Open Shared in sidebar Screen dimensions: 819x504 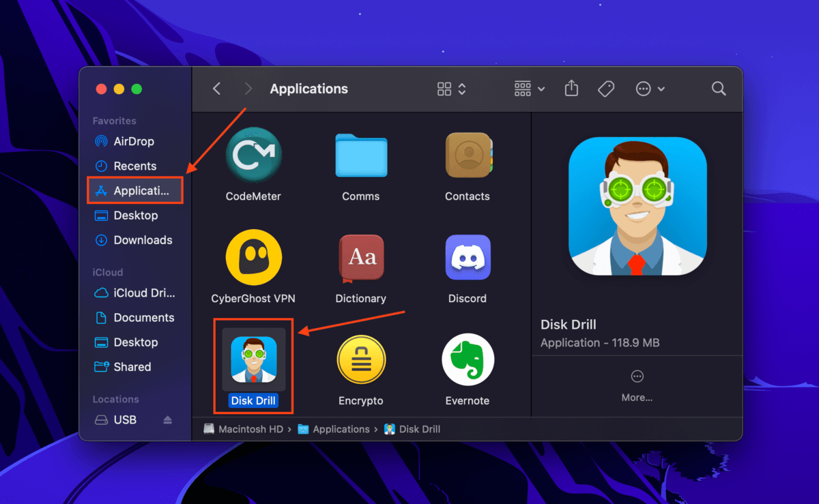[134, 366]
